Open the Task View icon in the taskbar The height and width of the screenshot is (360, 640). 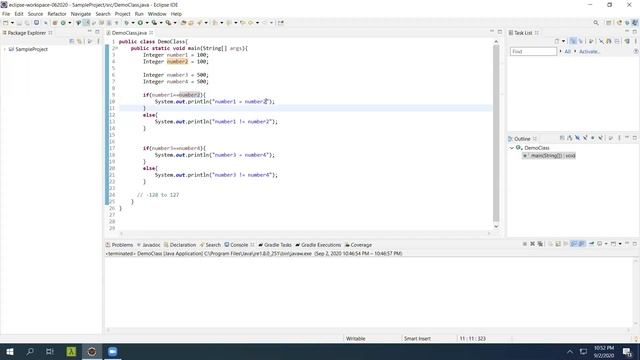pos(50,351)
